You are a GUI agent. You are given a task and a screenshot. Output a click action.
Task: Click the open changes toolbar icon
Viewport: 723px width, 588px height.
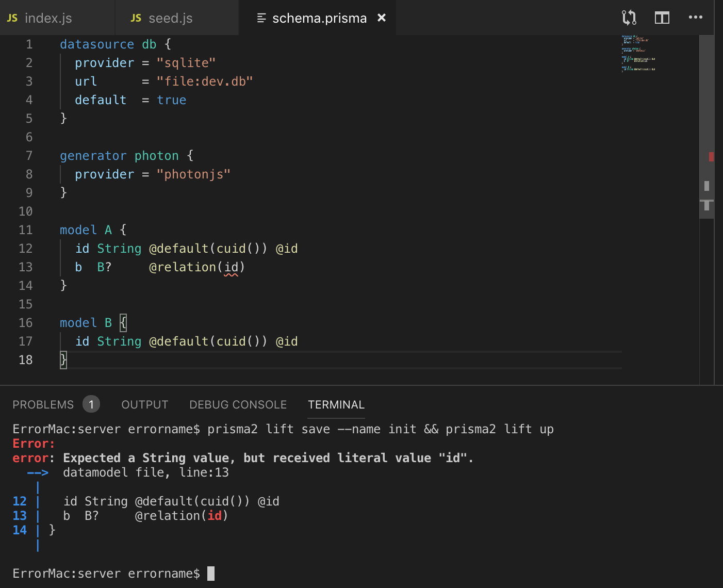coord(629,17)
